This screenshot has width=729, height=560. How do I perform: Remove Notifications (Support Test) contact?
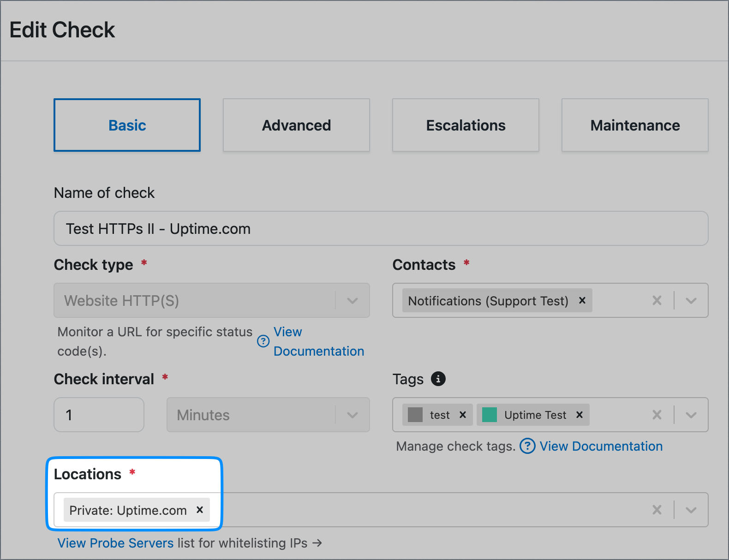click(x=582, y=300)
